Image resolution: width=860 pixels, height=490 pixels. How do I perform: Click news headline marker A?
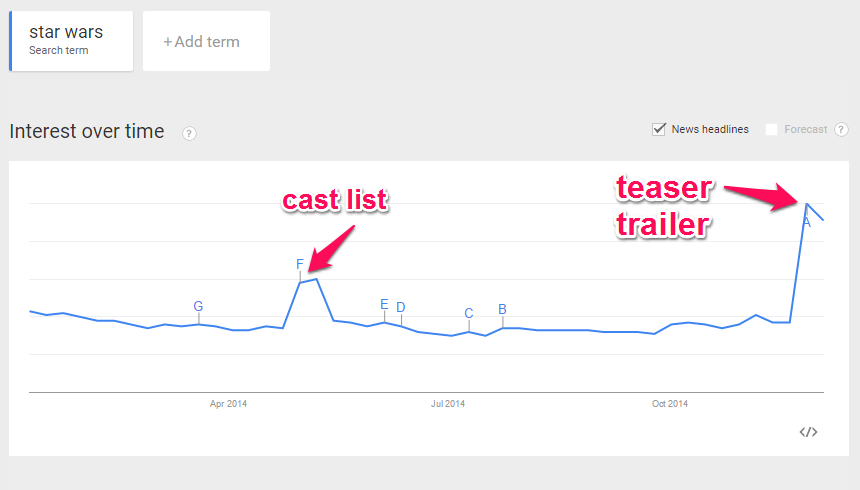pyautogui.click(x=806, y=222)
